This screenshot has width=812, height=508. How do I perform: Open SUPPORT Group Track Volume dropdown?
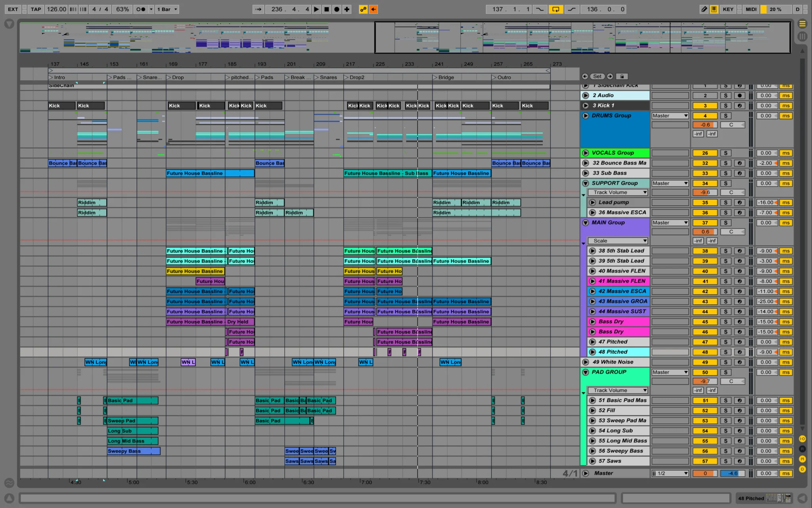click(618, 192)
